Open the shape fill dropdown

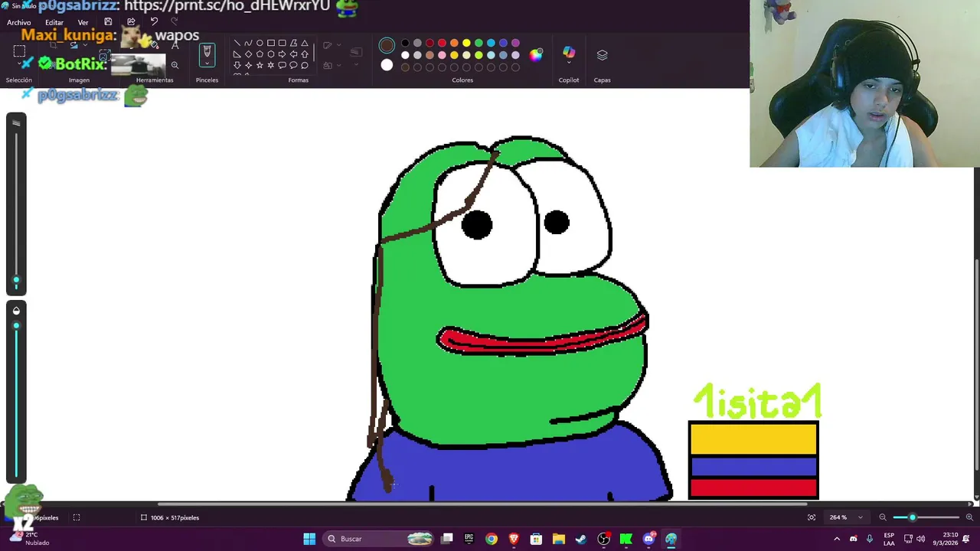point(332,65)
